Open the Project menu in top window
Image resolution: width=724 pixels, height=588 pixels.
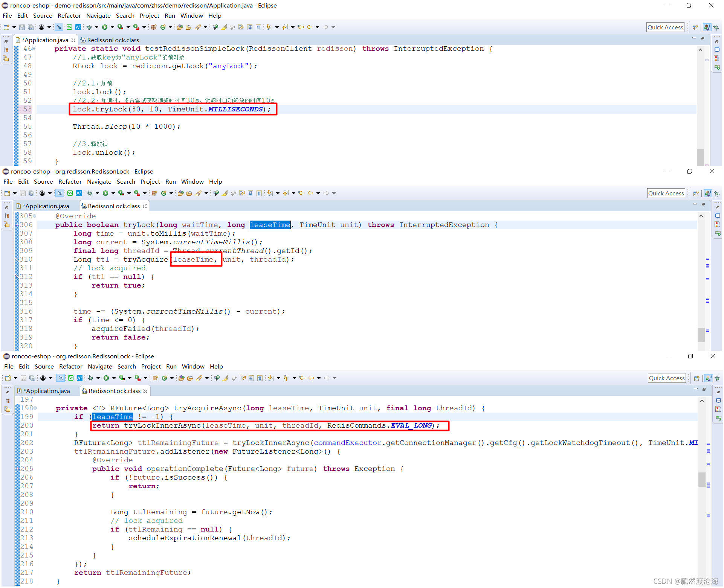[150, 15]
